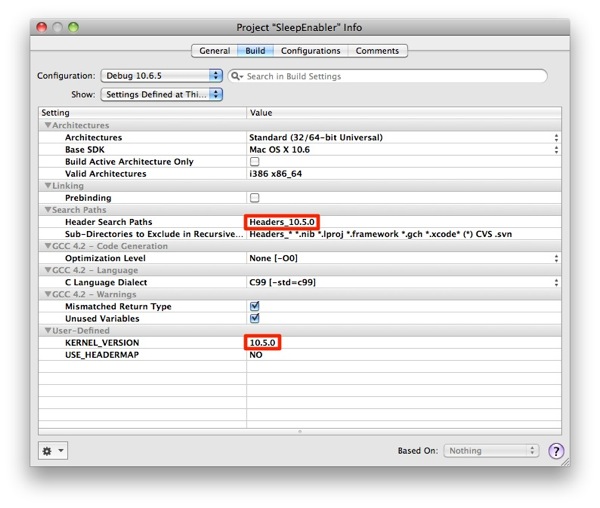Select the Valid Architectures value i386 x86_64
The width and height of the screenshot is (600, 508).
click(276, 174)
